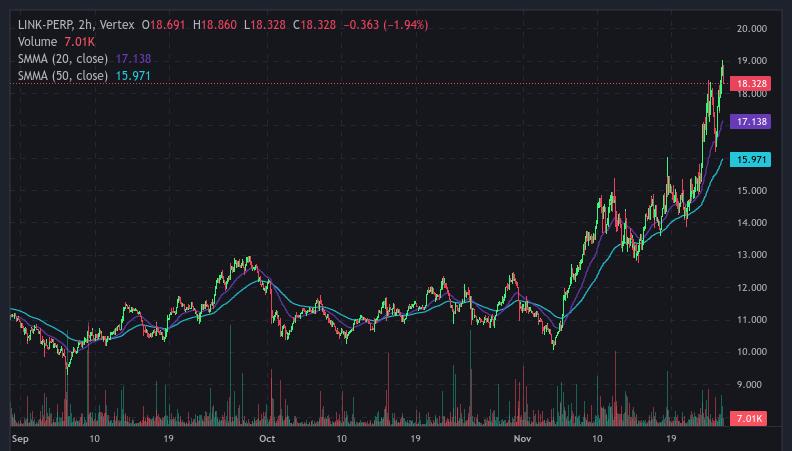Click the red current price tag 18.328
792x451 pixels.
pos(751,84)
